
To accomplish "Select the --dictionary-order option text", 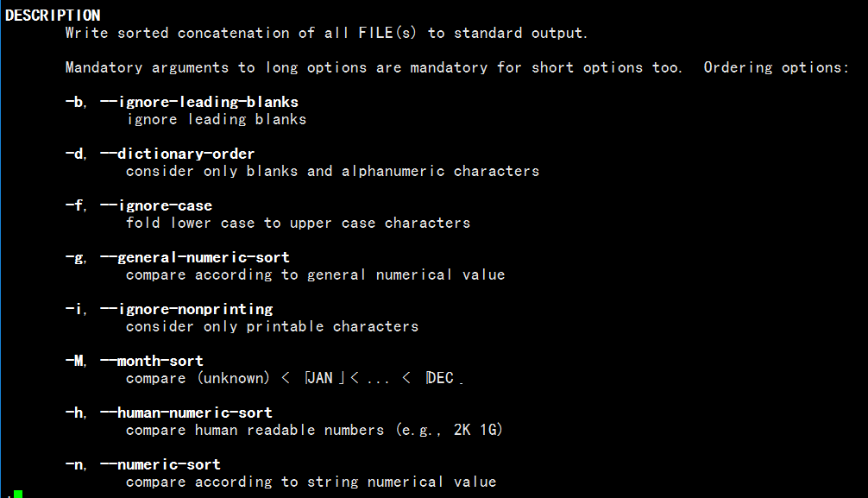I will [x=178, y=154].
